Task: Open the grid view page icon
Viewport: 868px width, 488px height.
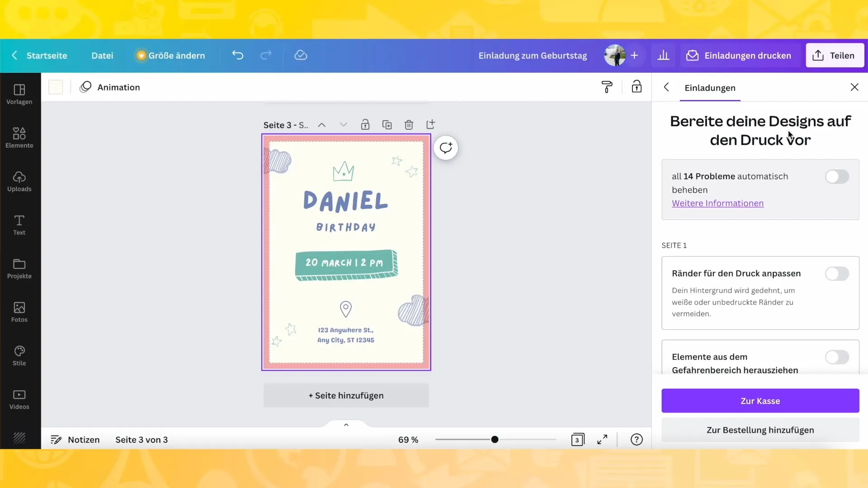Action: [578, 440]
